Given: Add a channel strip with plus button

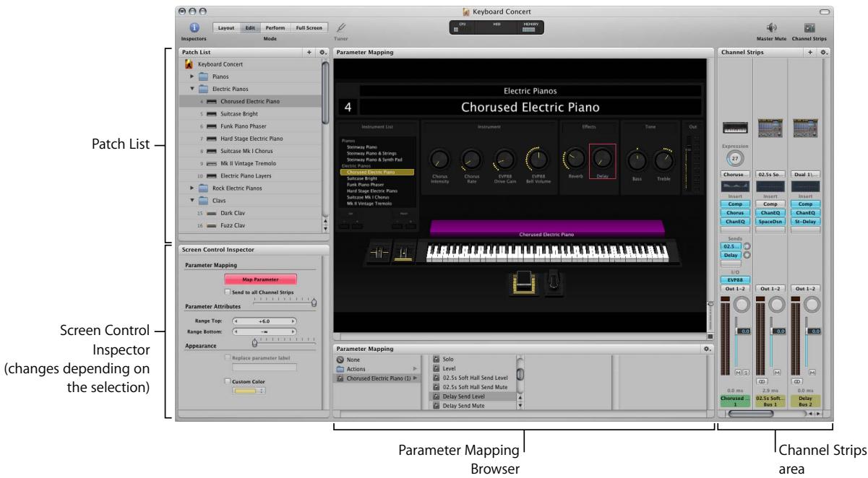Looking at the screenshot, I should point(810,53).
